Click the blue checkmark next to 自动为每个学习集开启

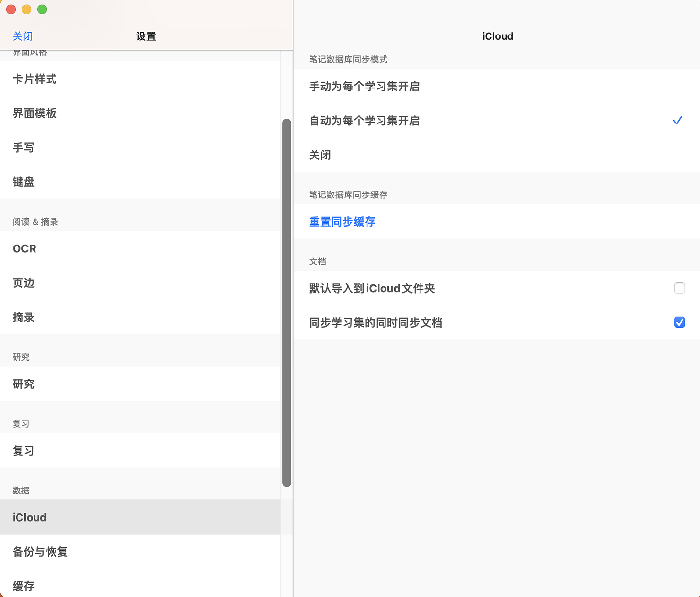tap(678, 120)
